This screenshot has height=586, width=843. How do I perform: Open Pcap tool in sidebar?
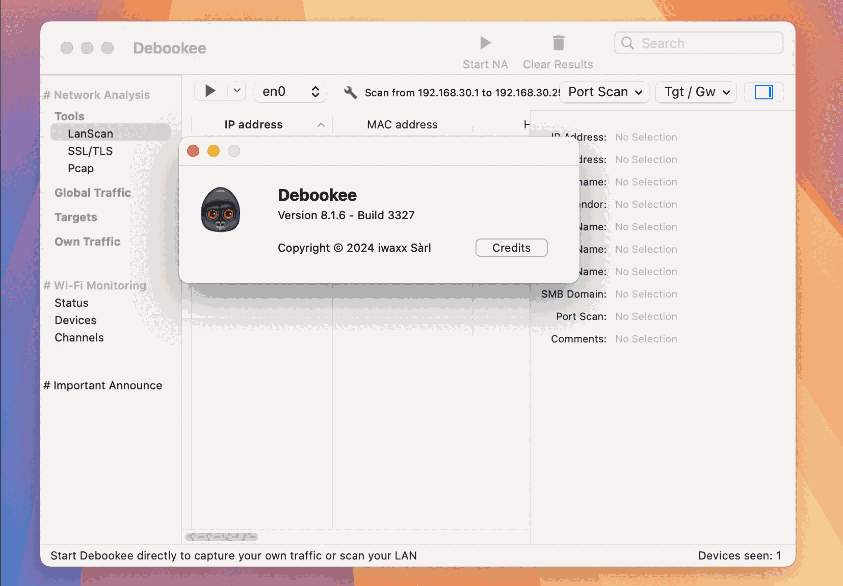81,168
